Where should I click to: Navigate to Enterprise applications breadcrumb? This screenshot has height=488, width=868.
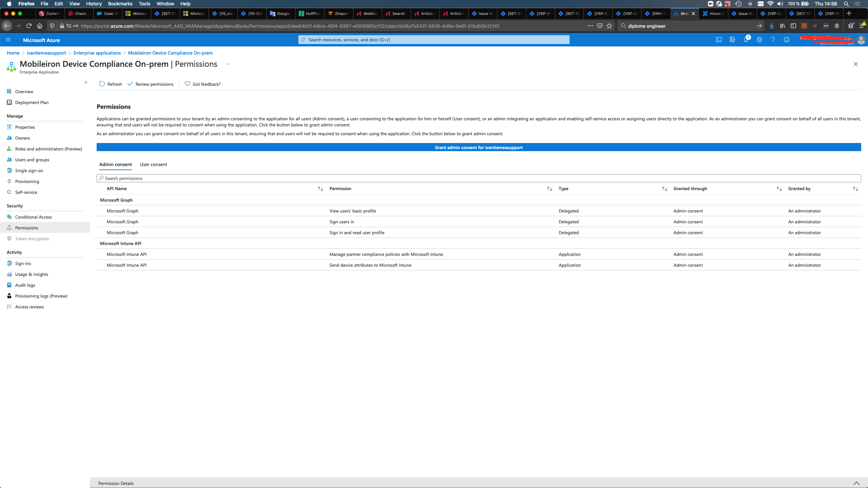pyautogui.click(x=97, y=53)
